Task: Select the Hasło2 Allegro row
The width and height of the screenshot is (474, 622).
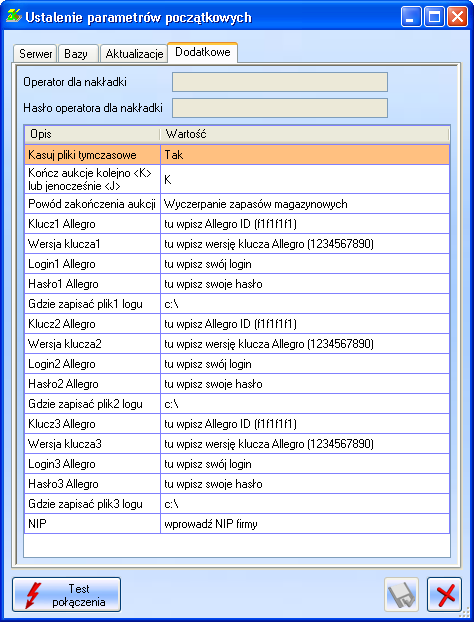Action: tap(237, 384)
